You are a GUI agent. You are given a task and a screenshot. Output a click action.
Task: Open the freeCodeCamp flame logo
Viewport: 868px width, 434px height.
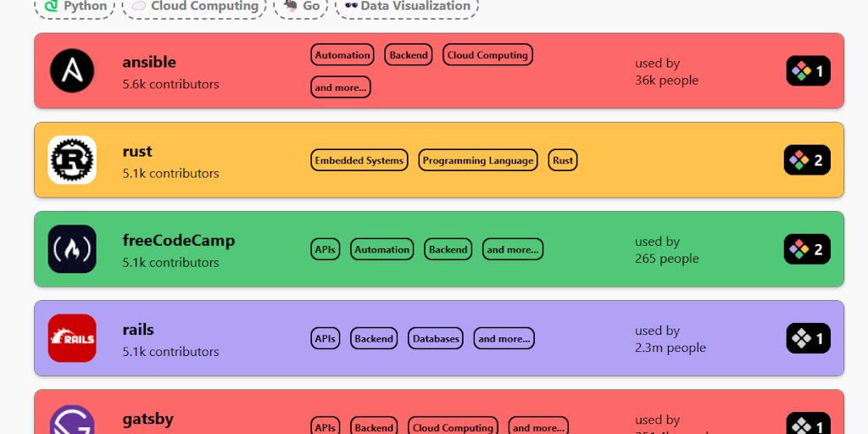[72, 249]
